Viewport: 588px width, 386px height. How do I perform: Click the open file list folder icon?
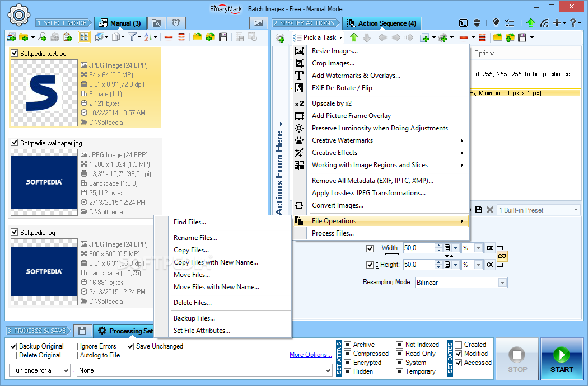coord(198,37)
